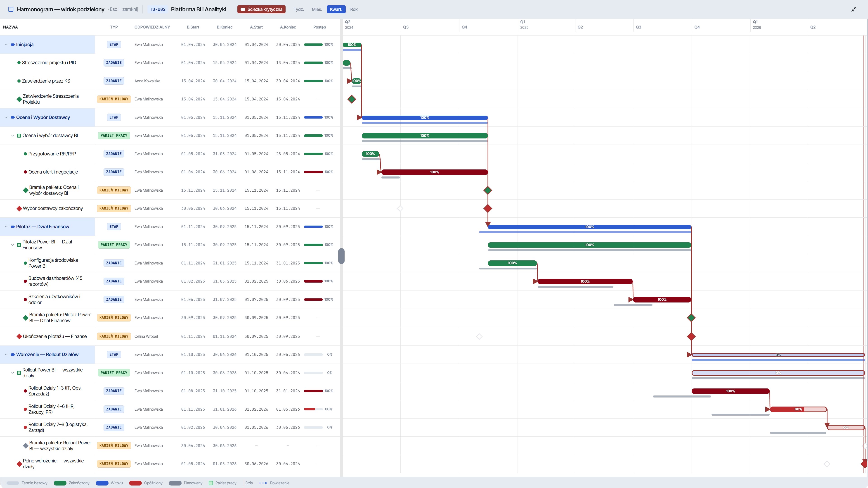Switch timeline scale to Mies.
This screenshot has width=868, height=488.
point(317,10)
